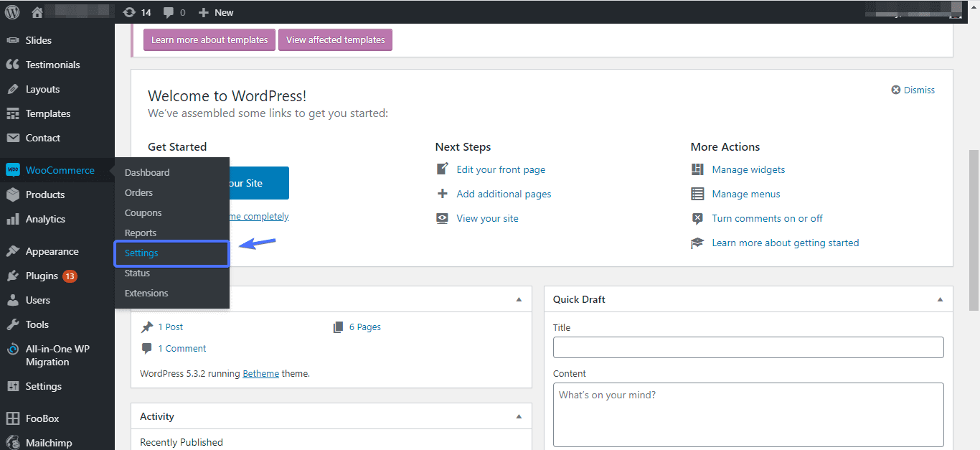
Task: Open the comments bubble icon
Action: (169, 13)
